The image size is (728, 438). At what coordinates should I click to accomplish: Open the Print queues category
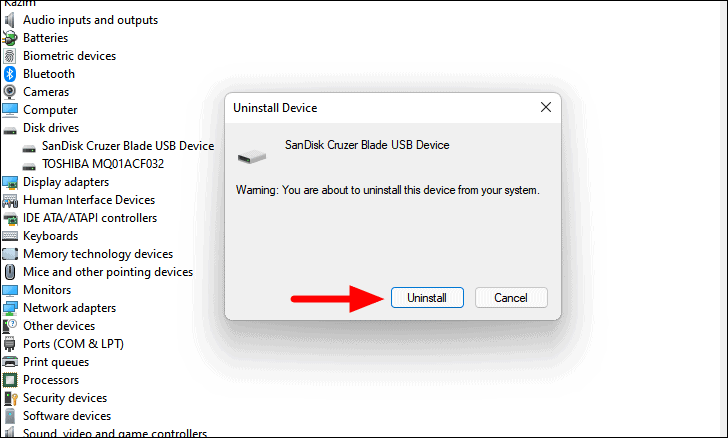click(56, 362)
